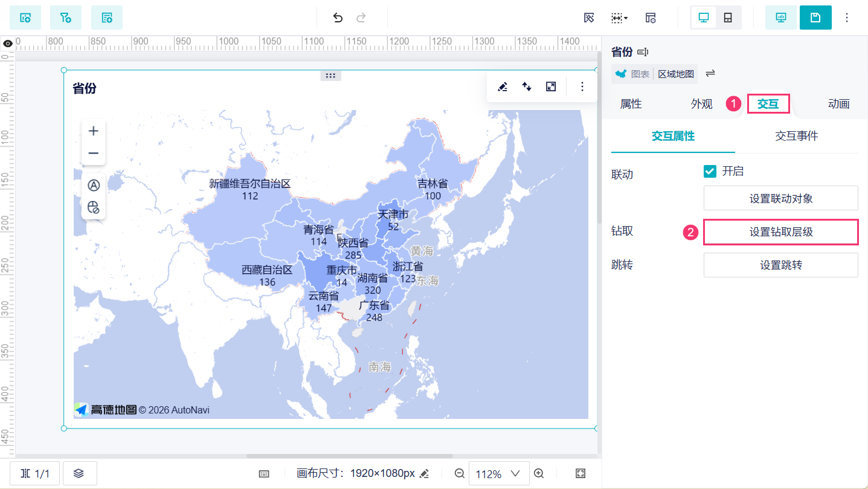The image size is (868, 489).
Task: Open the 交互事件 sub-tab
Action: [797, 136]
